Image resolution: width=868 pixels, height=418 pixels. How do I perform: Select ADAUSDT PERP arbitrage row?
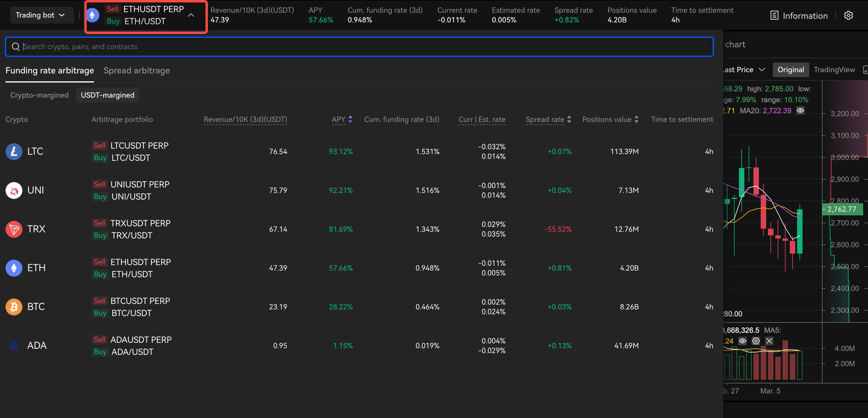click(x=359, y=346)
